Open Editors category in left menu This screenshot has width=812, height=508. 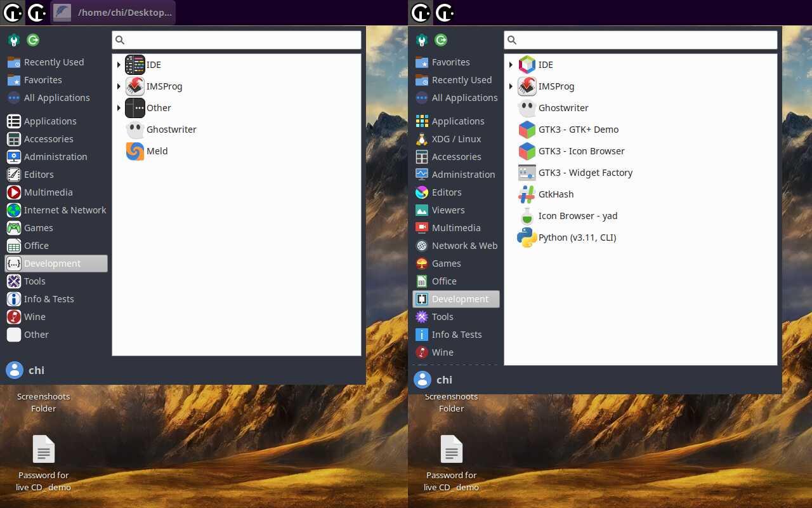[x=56, y=175]
